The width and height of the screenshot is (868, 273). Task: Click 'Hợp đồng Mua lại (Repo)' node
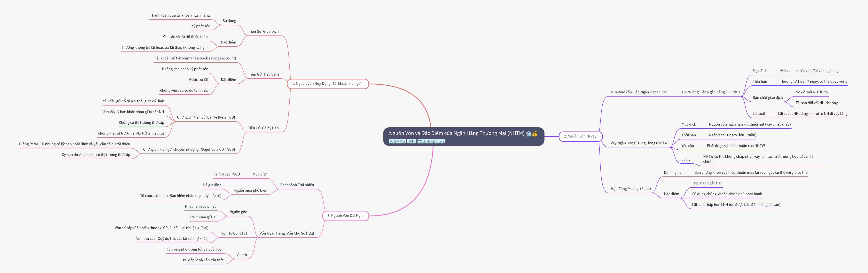[x=630, y=189]
